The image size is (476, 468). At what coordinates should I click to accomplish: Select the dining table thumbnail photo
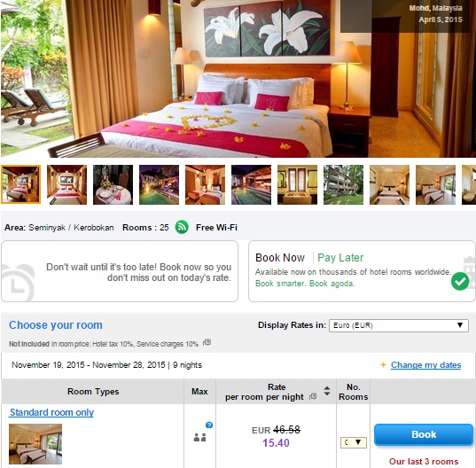(x=113, y=184)
